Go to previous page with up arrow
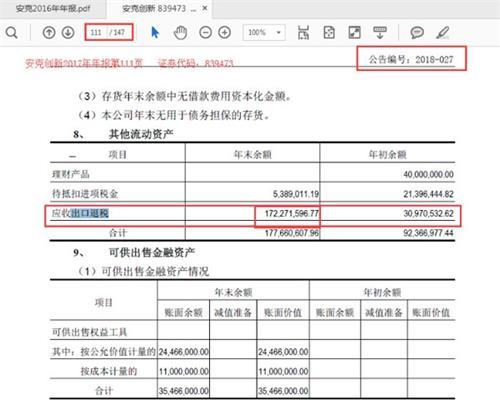 pos(49,33)
